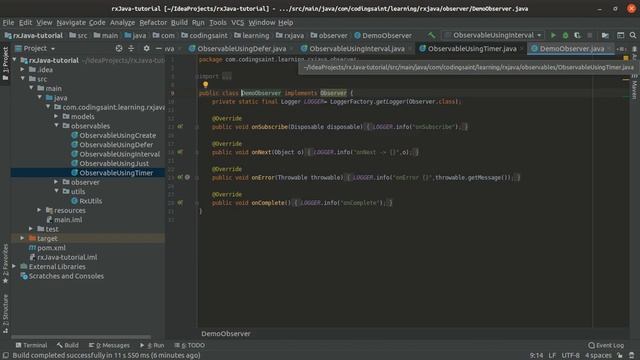
Task: Click the RxUtils class icon in the tree
Action: pos(74,201)
